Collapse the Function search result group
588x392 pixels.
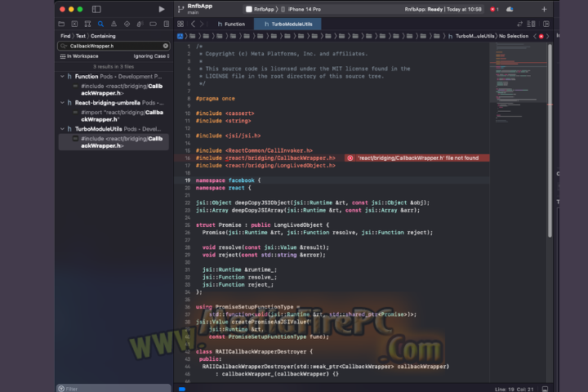click(x=62, y=76)
